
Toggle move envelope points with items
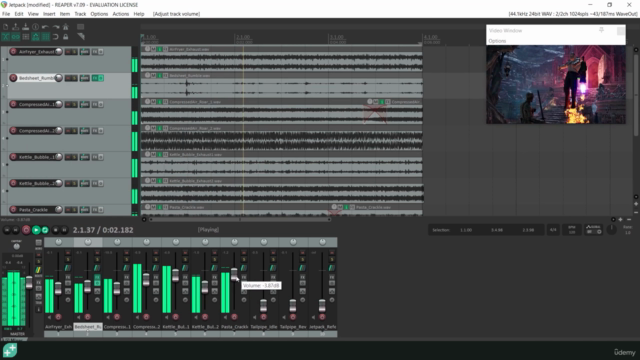point(36,37)
